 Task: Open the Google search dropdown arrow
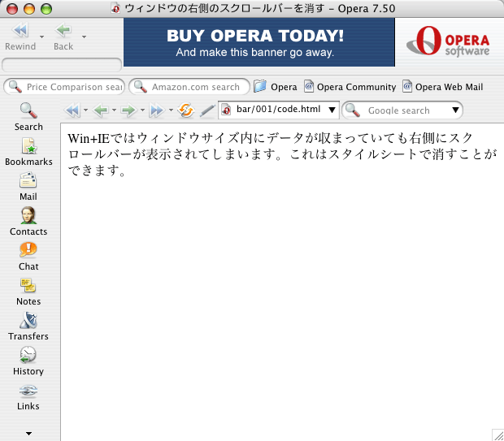click(x=455, y=110)
